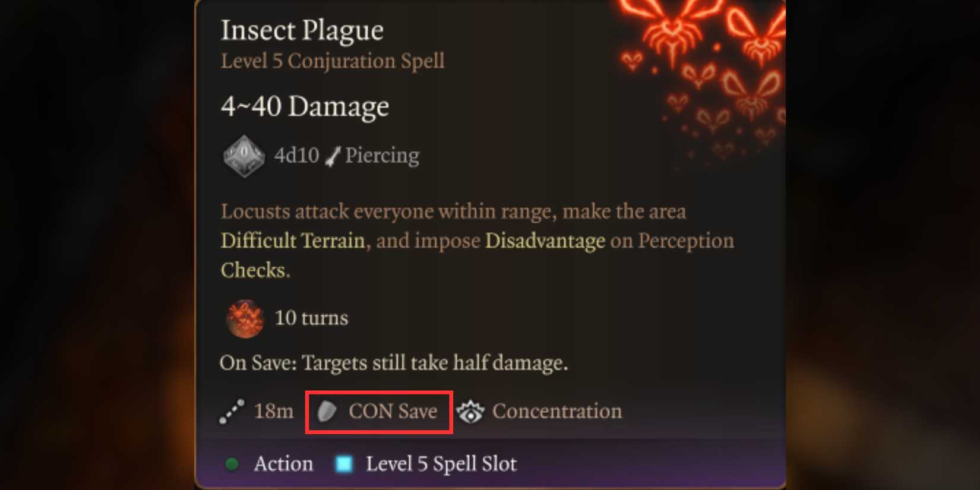Click the CON Save label

click(393, 411)
